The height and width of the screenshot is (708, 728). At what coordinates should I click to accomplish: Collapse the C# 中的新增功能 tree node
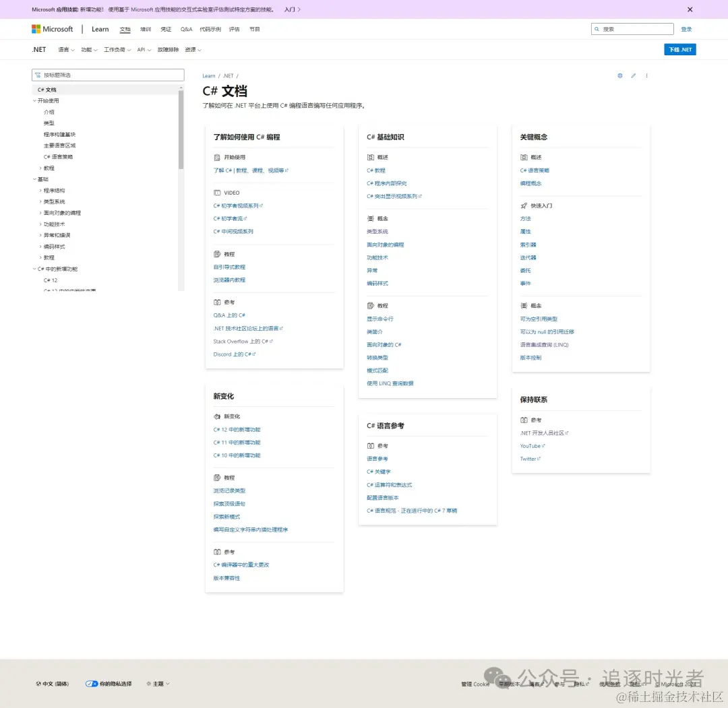[34, 269]
